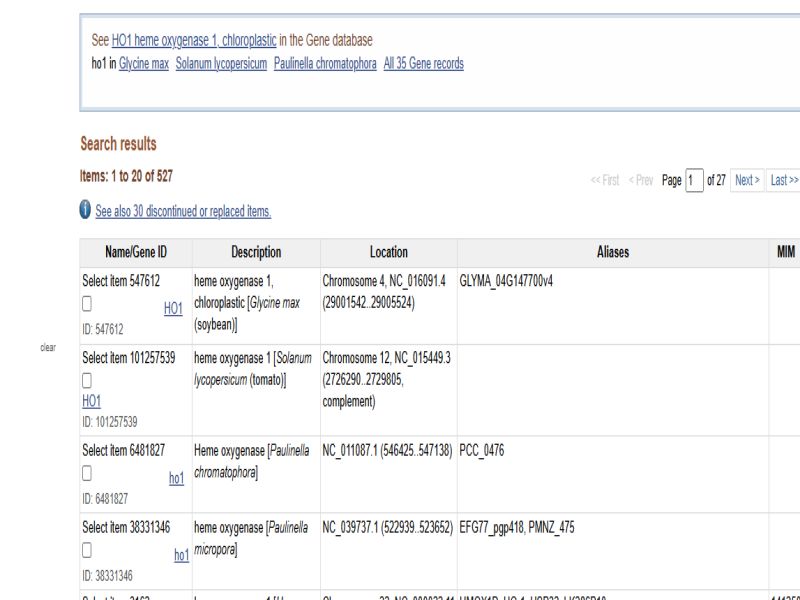Open the Glycine max gene link
This screenshot has height=600, width=800.
click(x=144, y=63)
